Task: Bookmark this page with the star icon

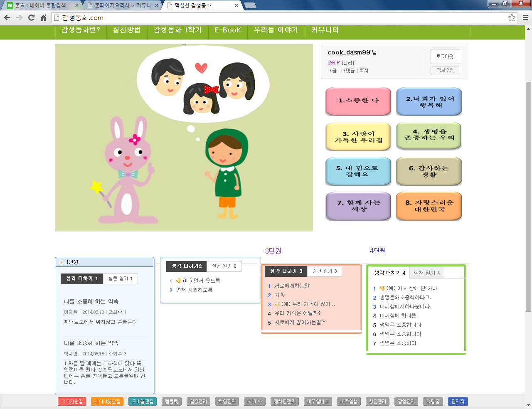Action: click(x=512, y=17)
